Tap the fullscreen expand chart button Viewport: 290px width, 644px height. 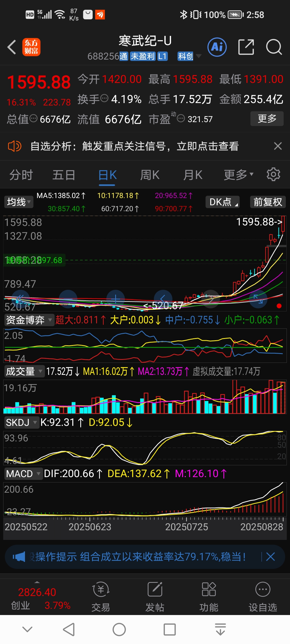258,299
